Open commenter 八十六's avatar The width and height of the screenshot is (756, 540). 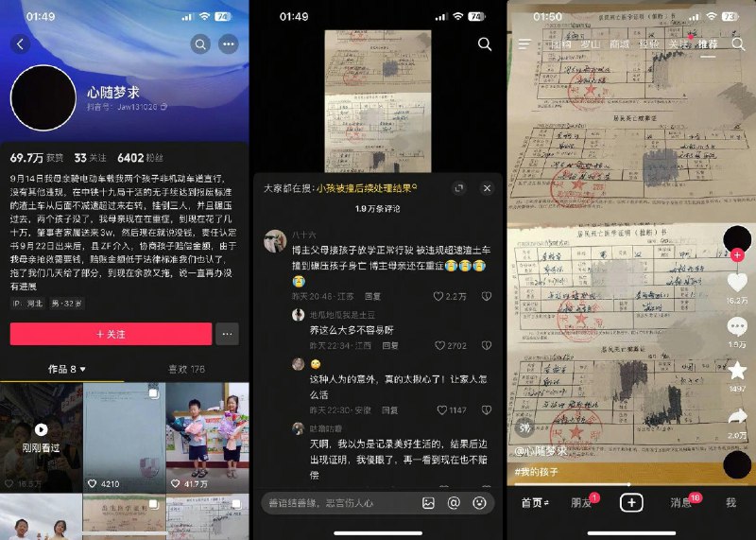275,241
